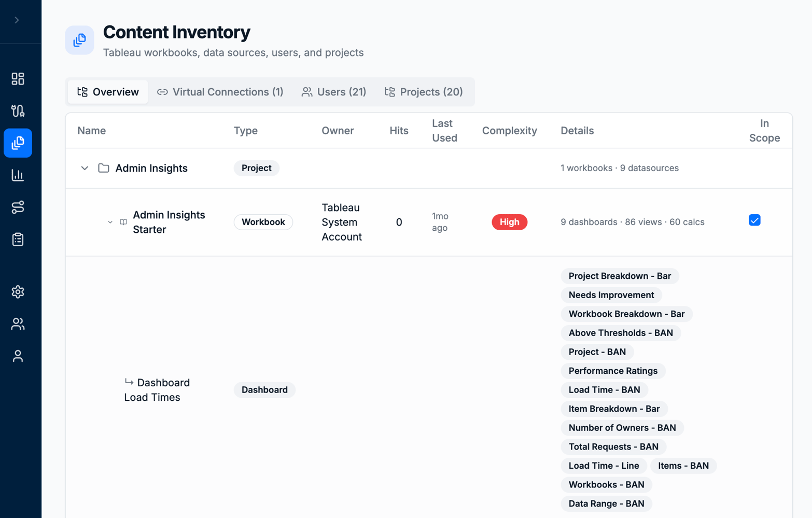
Task: Click the In Scope column header
Action: pyautogui.click(x=764, y=131)
